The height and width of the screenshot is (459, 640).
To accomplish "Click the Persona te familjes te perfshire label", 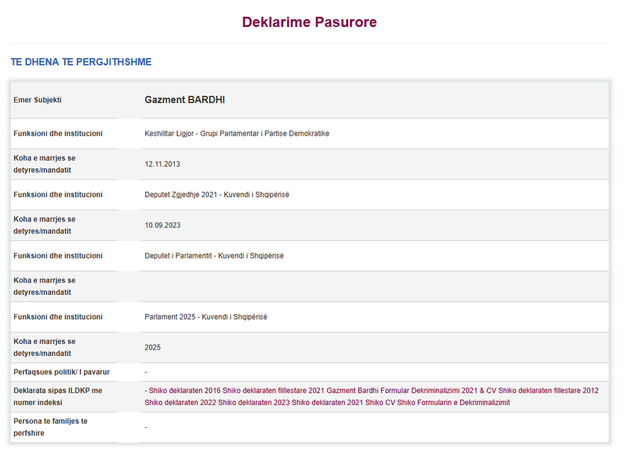I will click(x=50, y=427).
